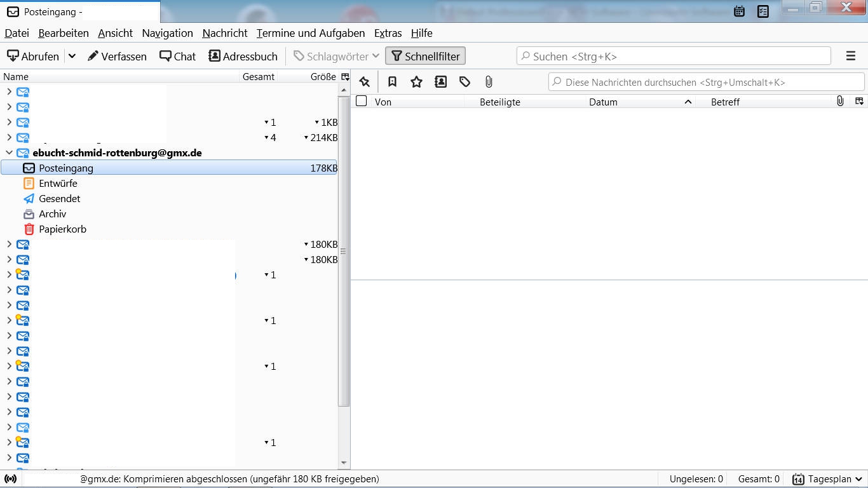This screenshot has height=488, width=868.
Task: Select the Gesendet folder
Action: [x=60, y=199]
